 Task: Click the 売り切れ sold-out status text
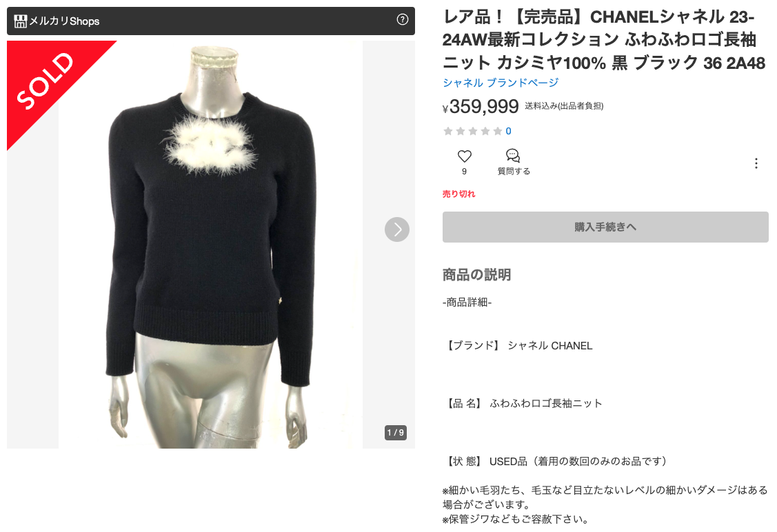[459, 194]
